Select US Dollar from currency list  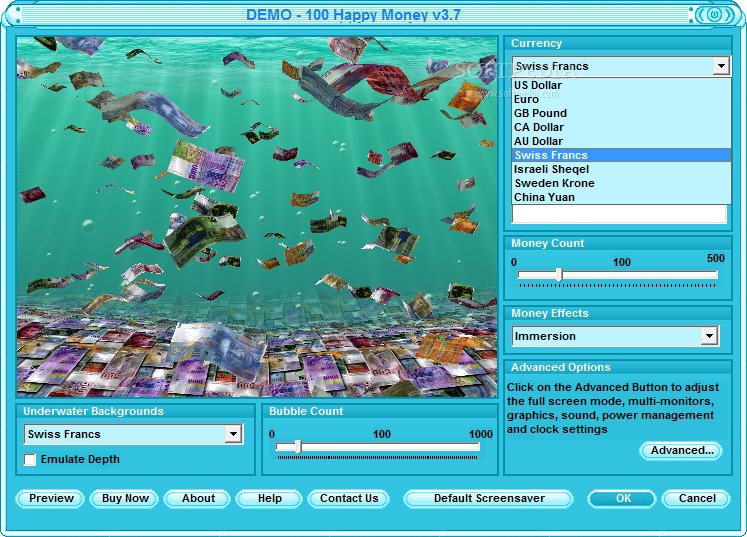tap(621, 85)
